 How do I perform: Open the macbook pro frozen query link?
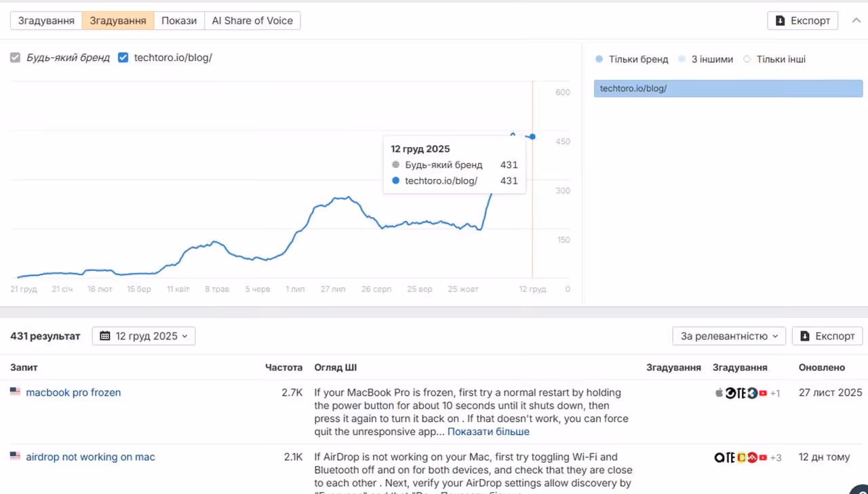point(73,392)
